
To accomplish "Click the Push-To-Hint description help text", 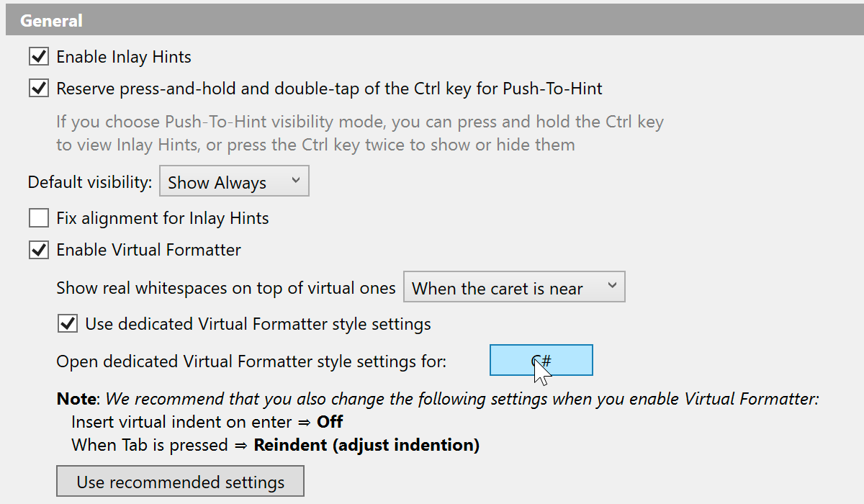I will (360, 133).
